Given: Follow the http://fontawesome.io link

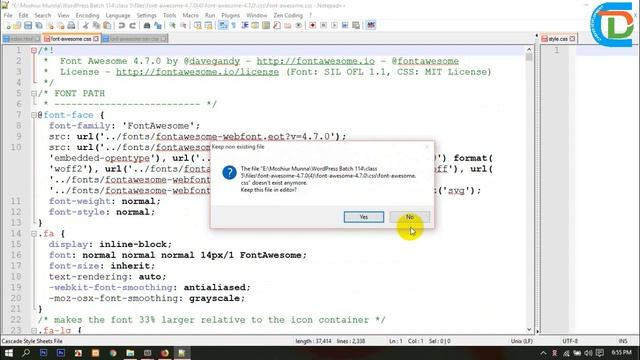Looking at the screenshot, I should point(316,61).
